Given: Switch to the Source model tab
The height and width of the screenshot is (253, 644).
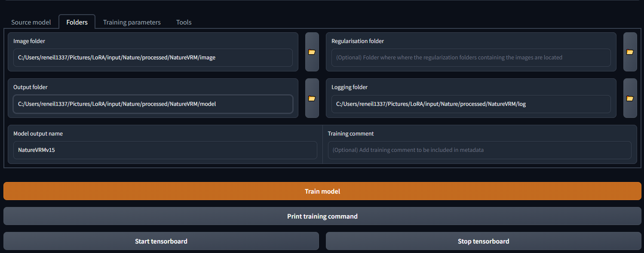Looking at the screenshot, I should coord(31,22).
